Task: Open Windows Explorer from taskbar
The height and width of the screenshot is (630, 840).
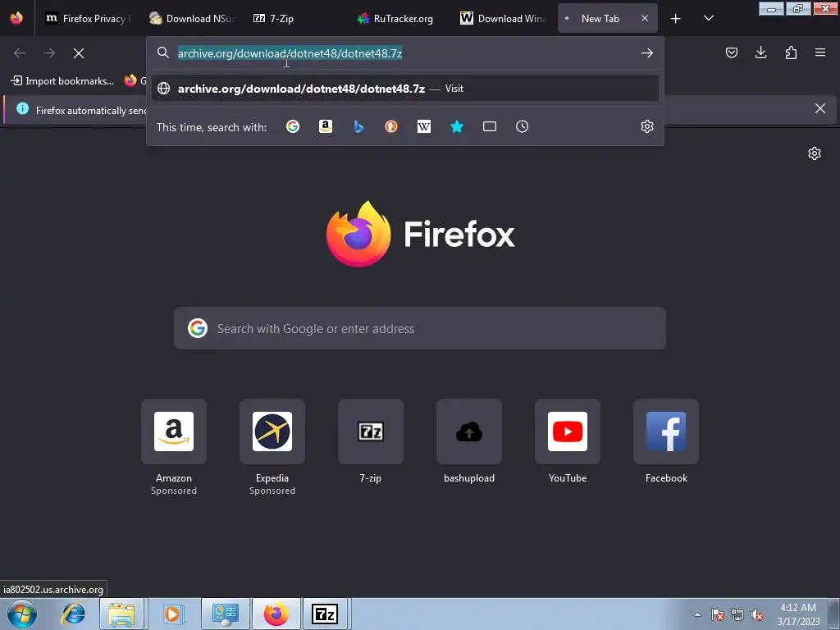Action: point(121,614)
